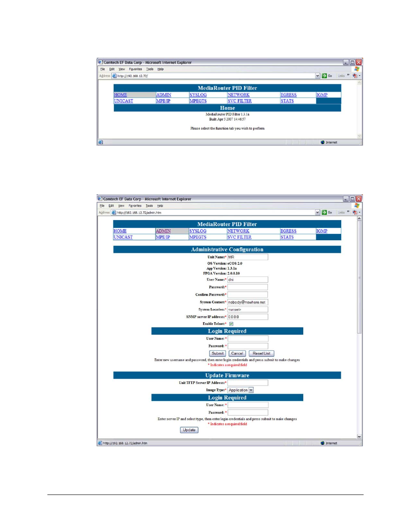The image size is (411, 532).
Task: Click the toolbar extra icon in top window
Action: [355, 76]
